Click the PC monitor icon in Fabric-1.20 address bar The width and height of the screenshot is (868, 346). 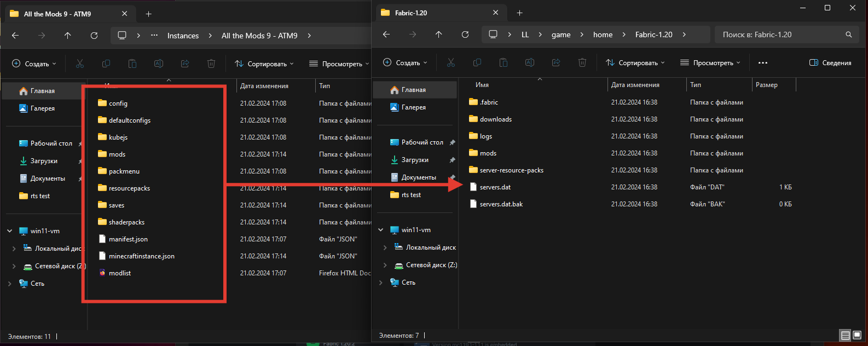pos(493,34)
